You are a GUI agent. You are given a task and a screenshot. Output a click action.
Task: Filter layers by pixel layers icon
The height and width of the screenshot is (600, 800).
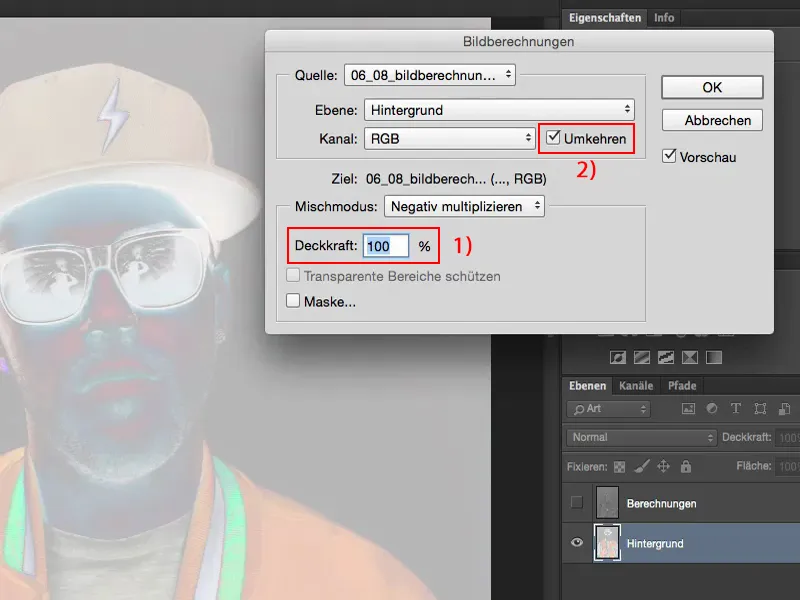[x=688, y=409]
